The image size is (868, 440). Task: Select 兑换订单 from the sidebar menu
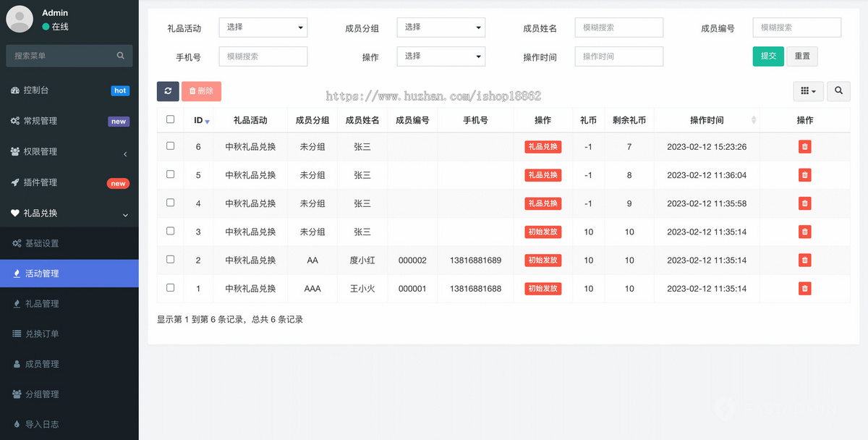43,334
